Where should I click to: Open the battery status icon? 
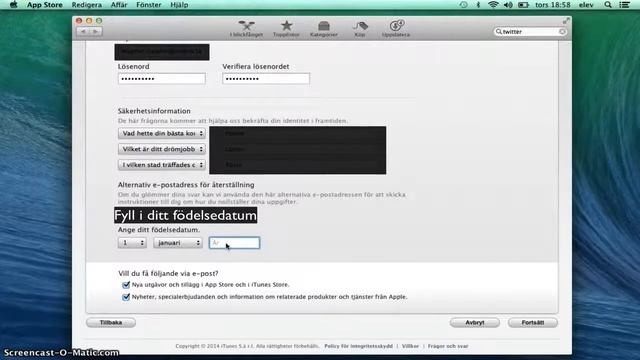pos(523,5)
